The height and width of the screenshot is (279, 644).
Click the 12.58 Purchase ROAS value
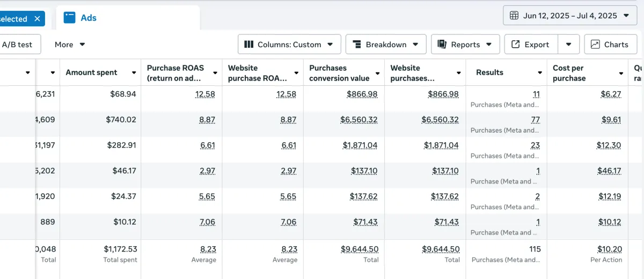pyautogui.click(x=205, y=94)
